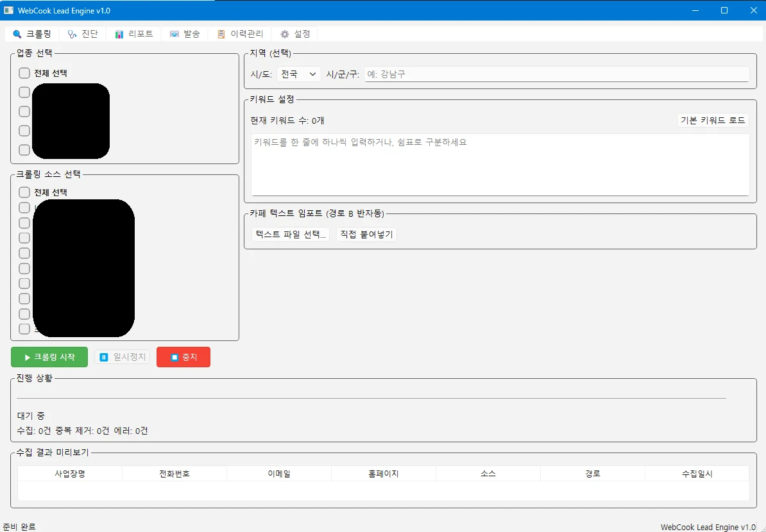The height and width of the screenshot is (532, 766).
Task: Click the 이메일 column header
Action: pos(279,474)
